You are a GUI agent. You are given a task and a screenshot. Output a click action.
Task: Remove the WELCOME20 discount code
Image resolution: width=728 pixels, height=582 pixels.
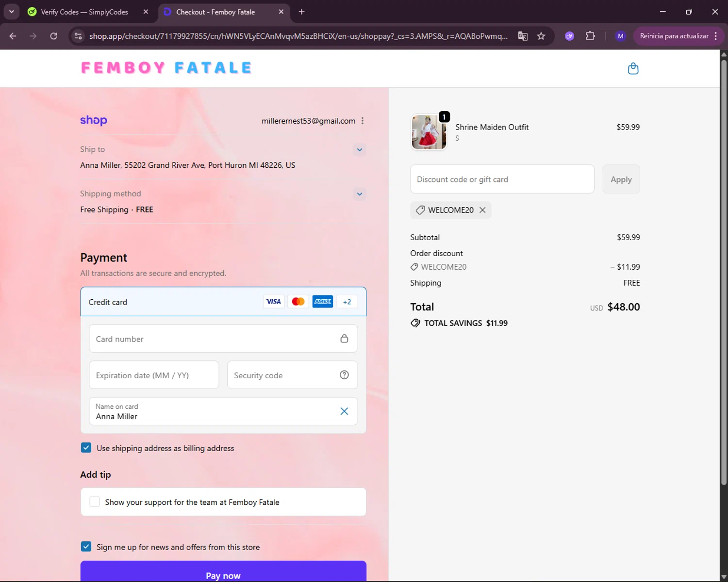pyautogui.click(x=482, y=210)
